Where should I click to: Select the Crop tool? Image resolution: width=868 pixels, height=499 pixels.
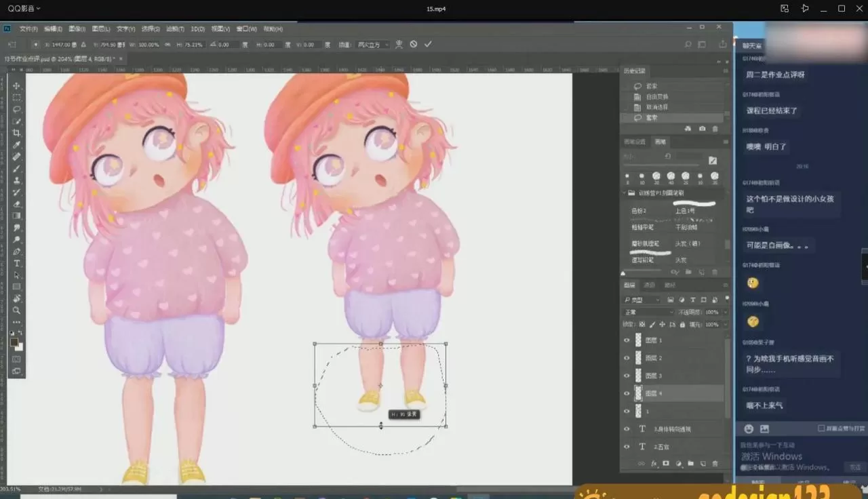(17, 133)
